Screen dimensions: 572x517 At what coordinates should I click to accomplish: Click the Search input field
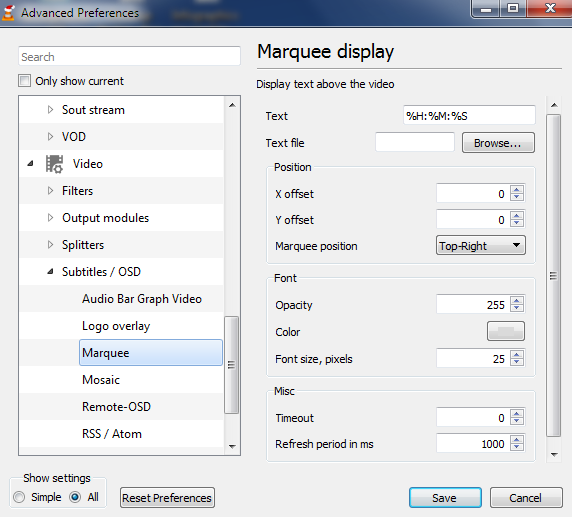130,57
